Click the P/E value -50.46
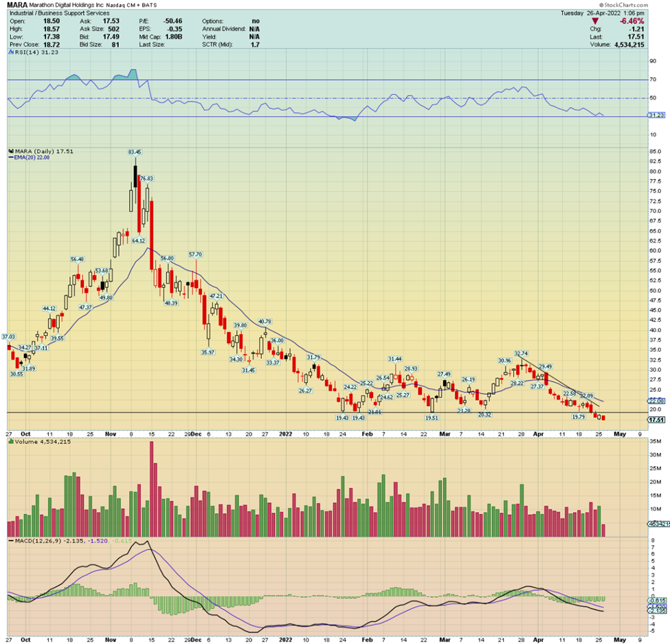 tap(172, 21)
